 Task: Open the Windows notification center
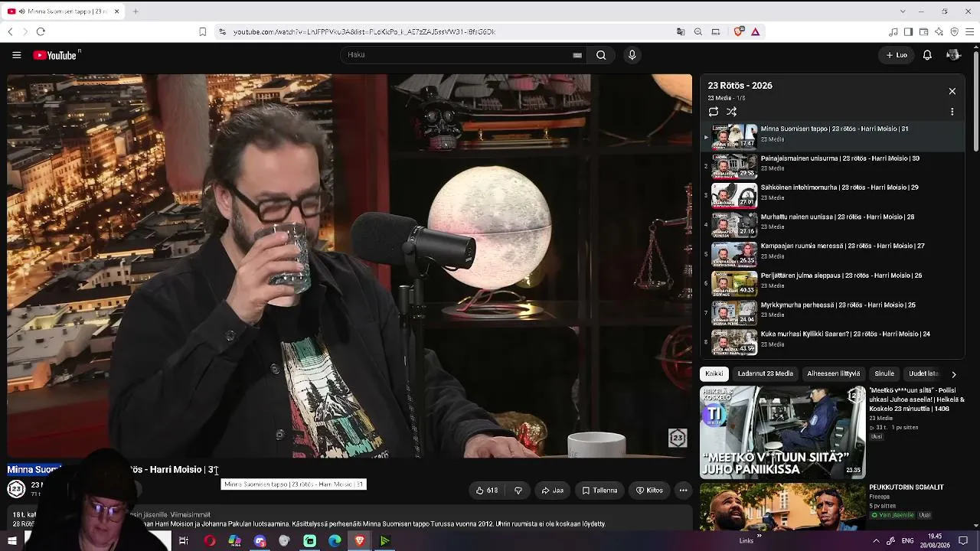(963, 541)
